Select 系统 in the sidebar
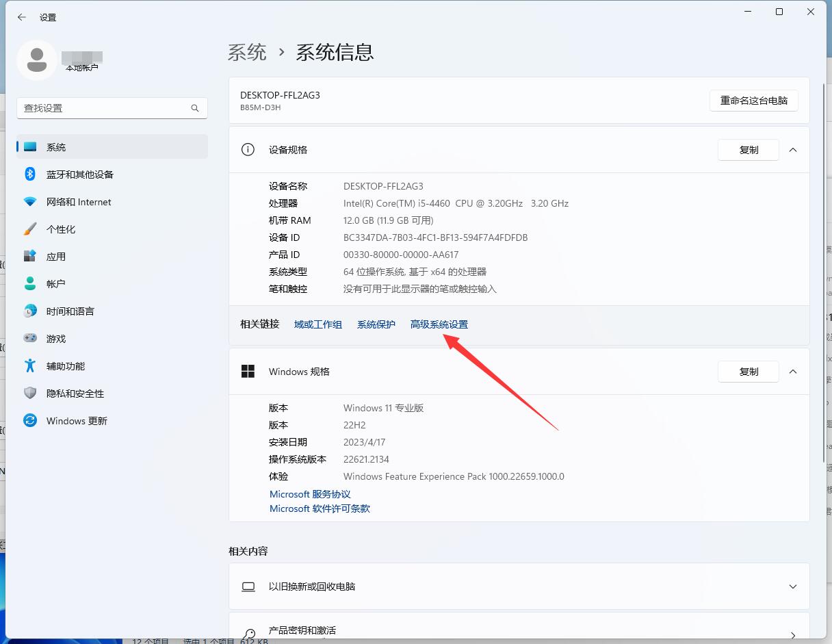Viewport: 832px width, 644px height. coord(56,147)
